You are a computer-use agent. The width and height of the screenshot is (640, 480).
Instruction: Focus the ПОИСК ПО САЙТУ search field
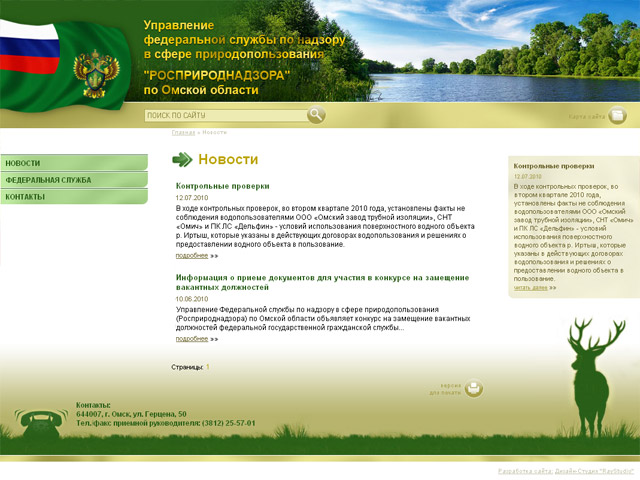tap(226, 116)
